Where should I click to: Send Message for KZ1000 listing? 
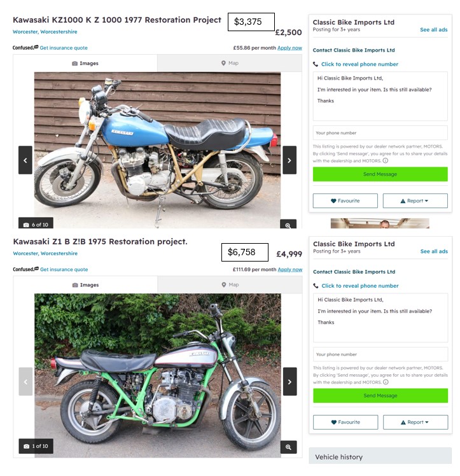pos(380,174)
